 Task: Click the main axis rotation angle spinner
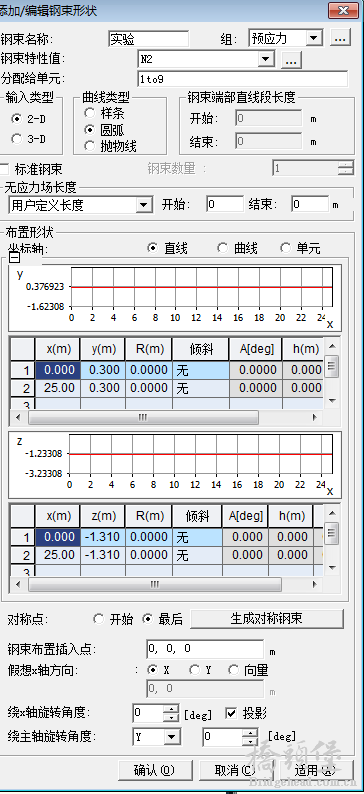point(250,736)
